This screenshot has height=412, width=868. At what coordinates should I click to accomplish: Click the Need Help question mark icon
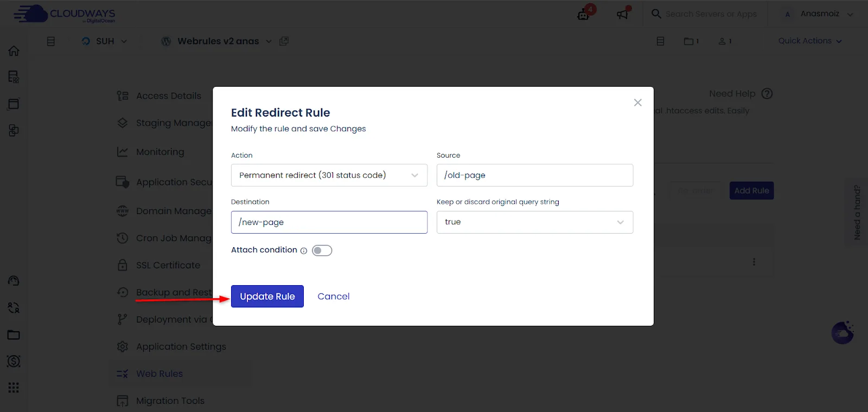[x=767, y=94]
